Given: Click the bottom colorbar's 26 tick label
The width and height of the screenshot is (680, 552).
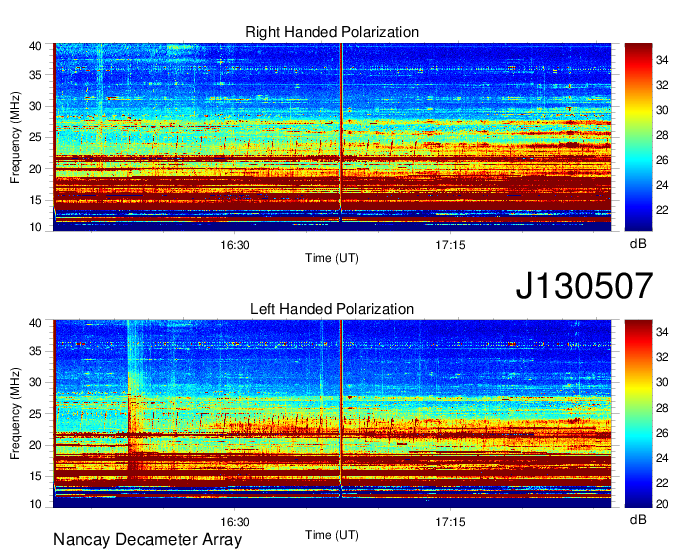Looking at the screenshot, I should click(662, 433).
